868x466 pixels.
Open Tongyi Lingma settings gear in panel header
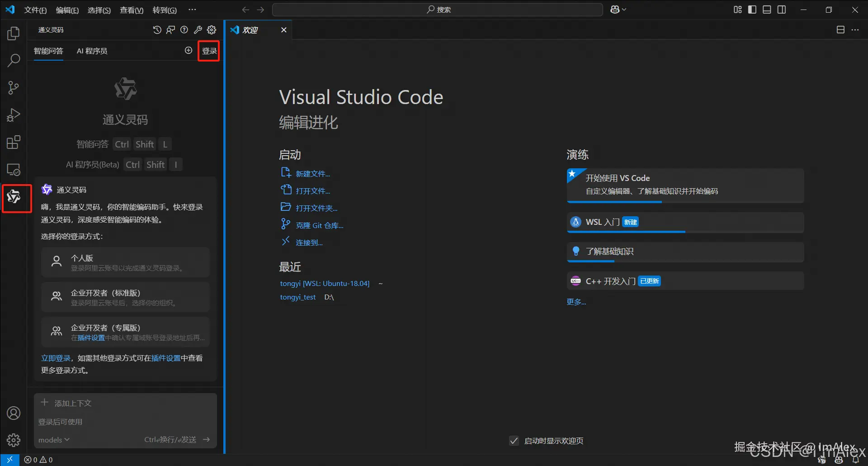pyautogui.click(x=212, y=30)
